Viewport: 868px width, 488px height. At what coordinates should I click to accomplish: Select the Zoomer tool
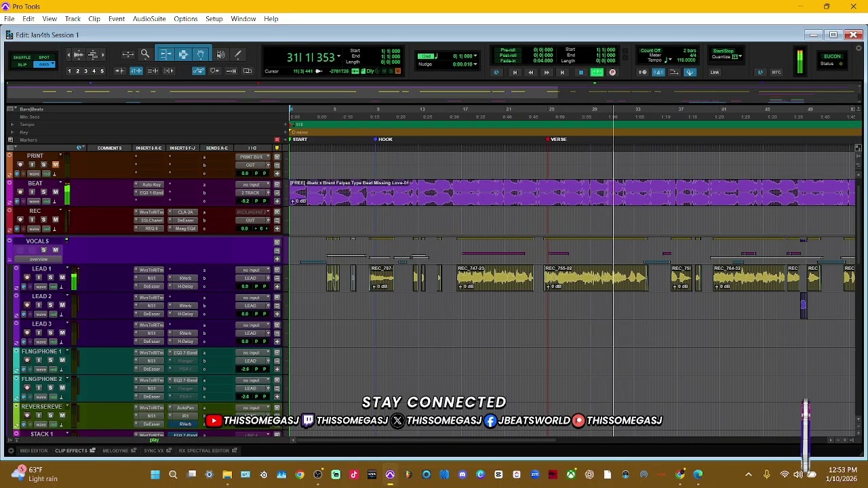pyautogui.click(x=145, y=54)
